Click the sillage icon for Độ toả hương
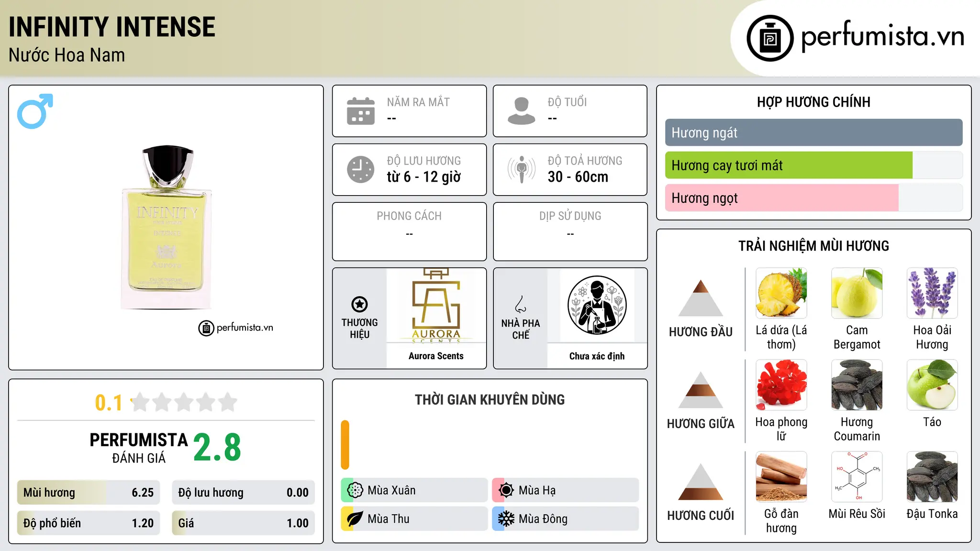This screenshot has width=980, height=551. 522,169
